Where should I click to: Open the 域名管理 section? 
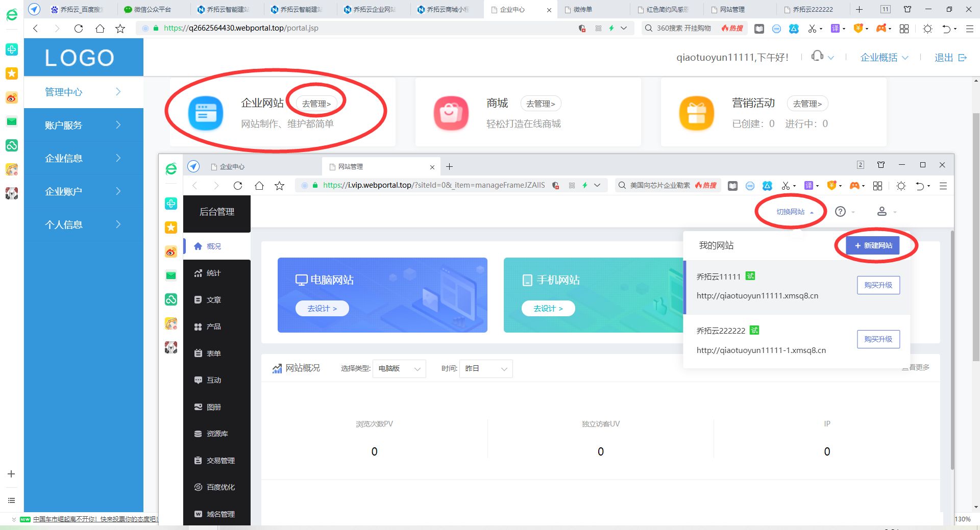click(x=219, y=514)
